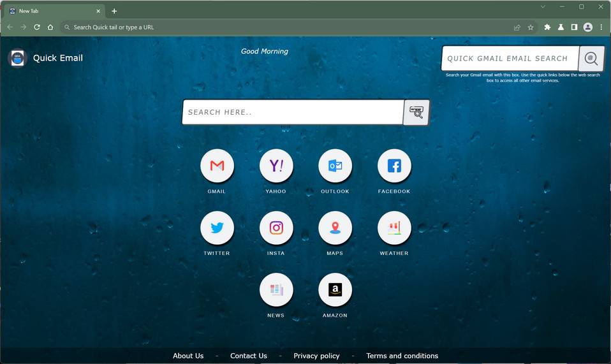Open the profile avatar menu
611x364 pixels.
pos(588,27)
